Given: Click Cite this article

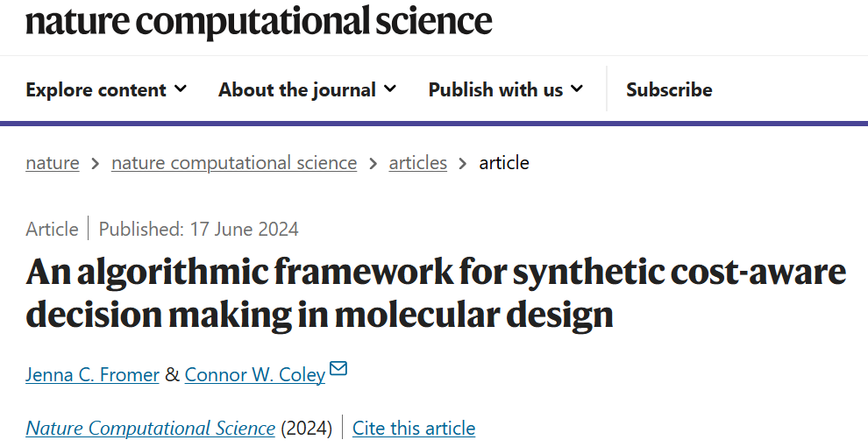Looking at the screenshot, I should (414, 429).
